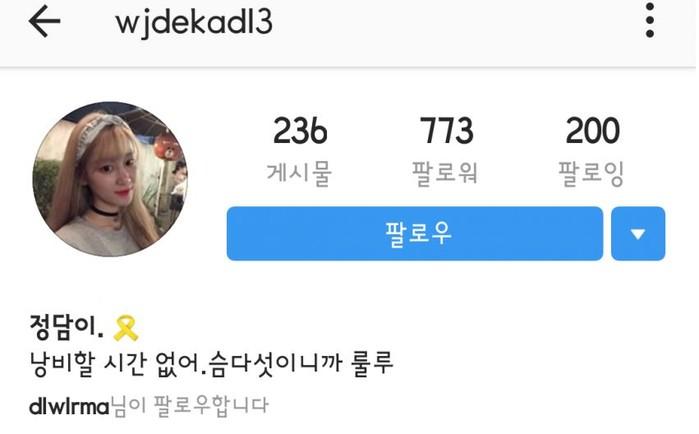This screenshot has height=434, width=699.
Task: Open the 200 following list
Action: (592, 150)
